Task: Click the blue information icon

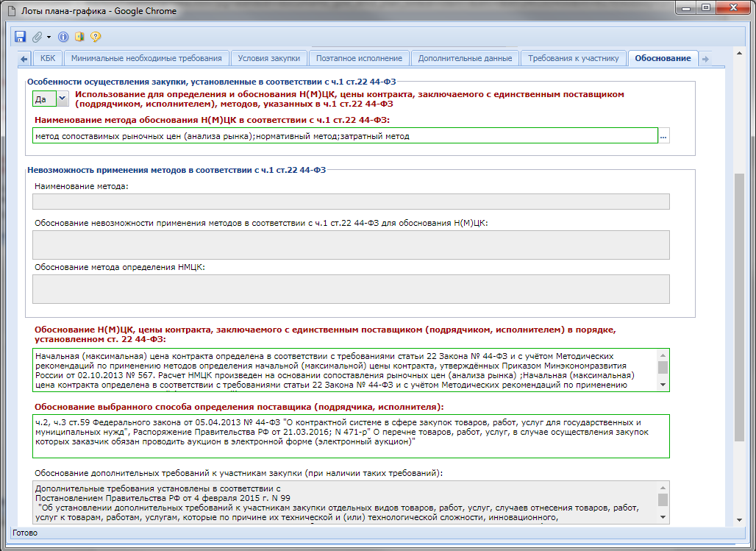Action: point(63,36)
